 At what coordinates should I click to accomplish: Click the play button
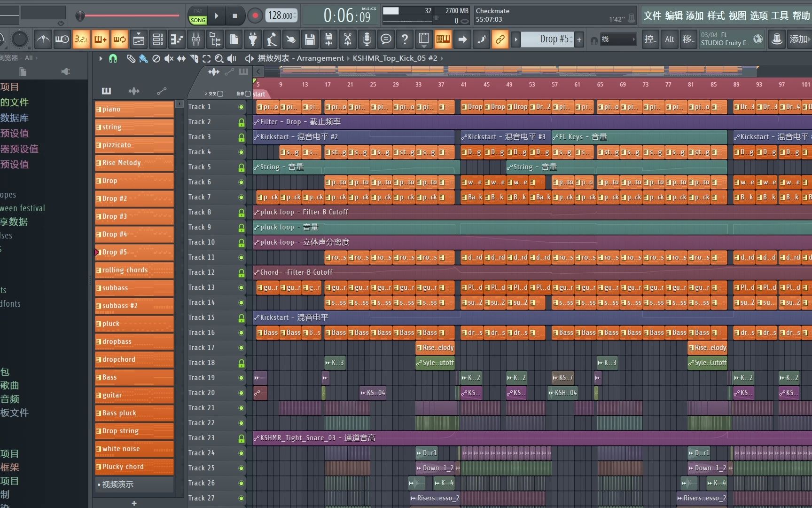click(x=217, y=16)
